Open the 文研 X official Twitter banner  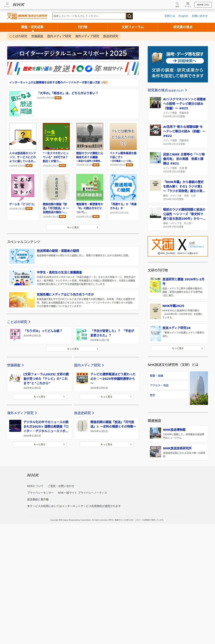[178, 246]
